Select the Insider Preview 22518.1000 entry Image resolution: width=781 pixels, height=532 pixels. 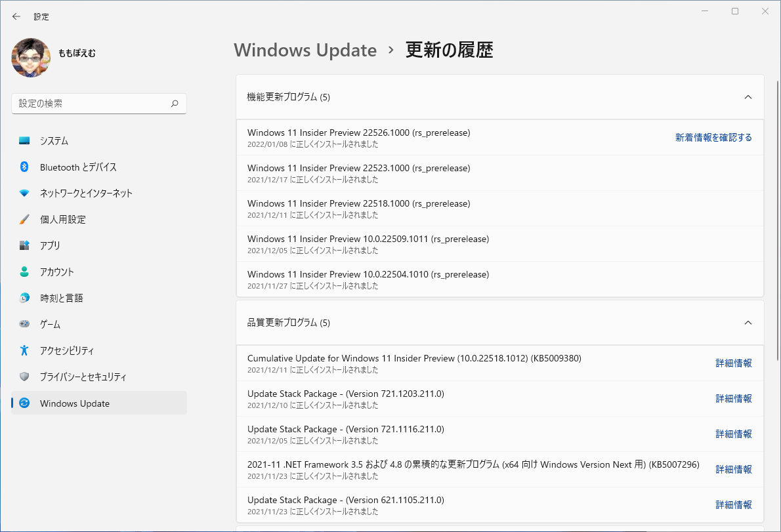[x=499, y=209]
